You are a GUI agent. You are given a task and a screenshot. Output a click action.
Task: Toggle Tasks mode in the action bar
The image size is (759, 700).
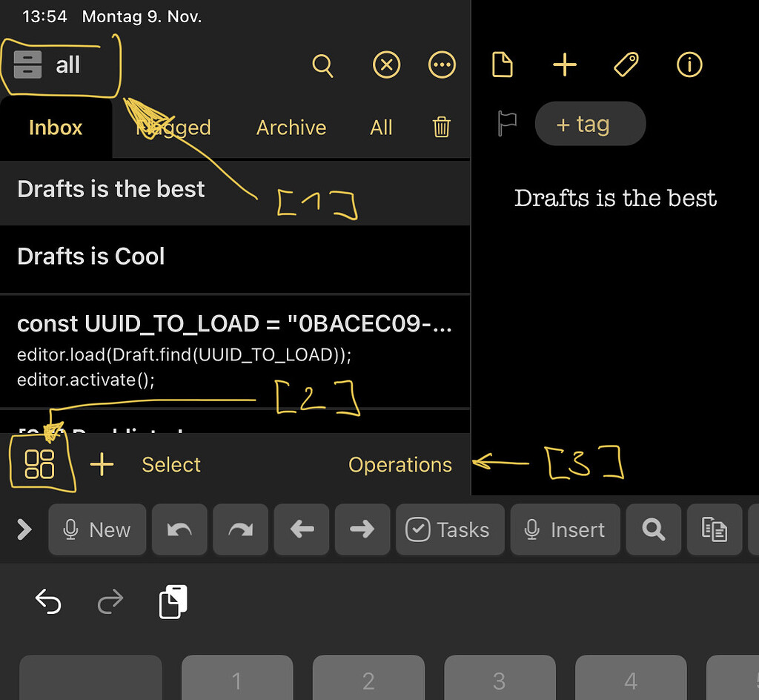point(450,529)
